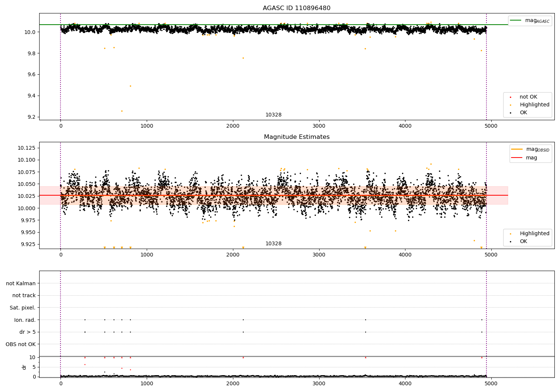
Task: Click the "dr" y-axis label in bottom plot
Action: 24,367
